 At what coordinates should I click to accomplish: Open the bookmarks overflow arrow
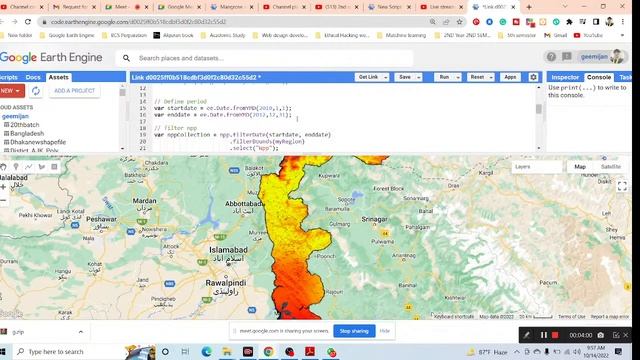click(622, 36)
